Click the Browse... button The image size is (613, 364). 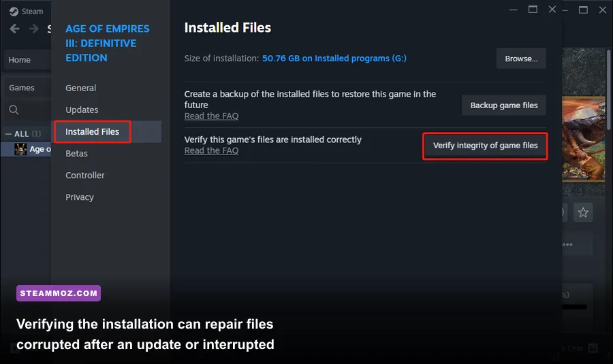[x=521, y=59]
